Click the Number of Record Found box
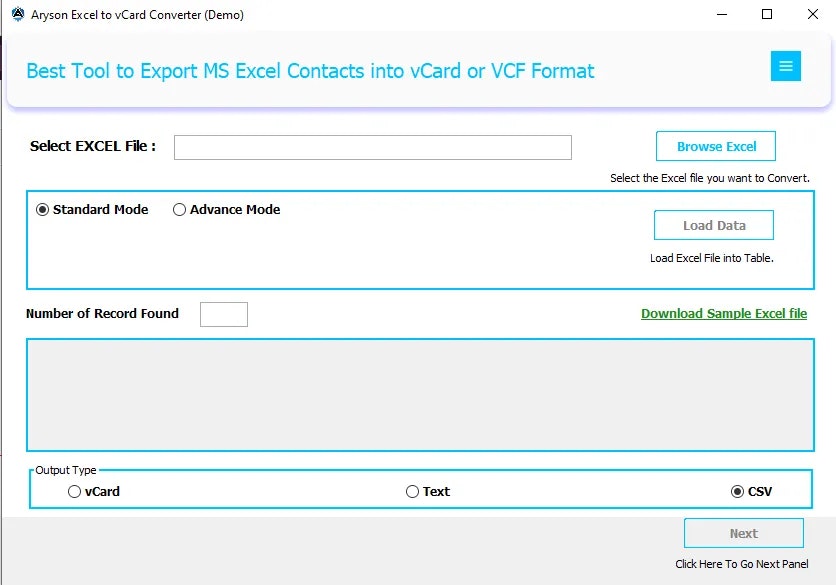This screenshot has width=836, height=585. coord(224,314)
